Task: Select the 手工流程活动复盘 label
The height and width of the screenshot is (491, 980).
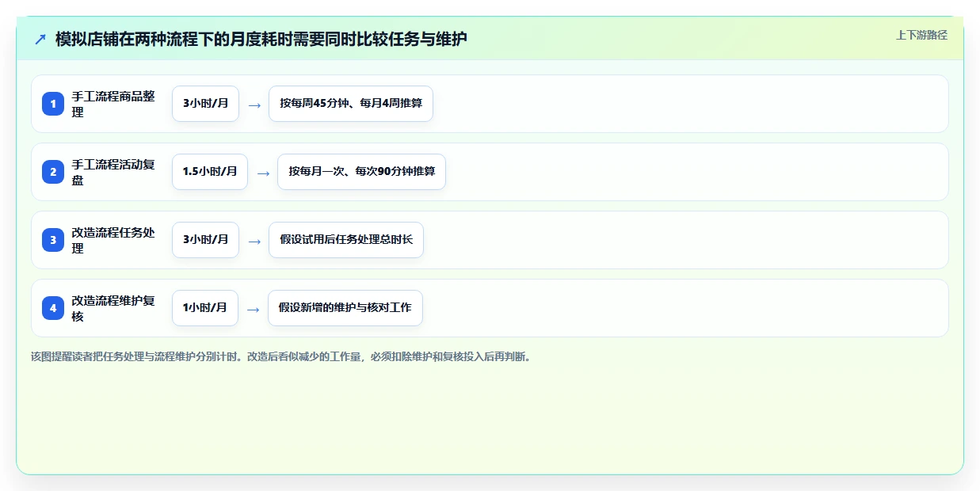Action: click(x=113, y=172)
